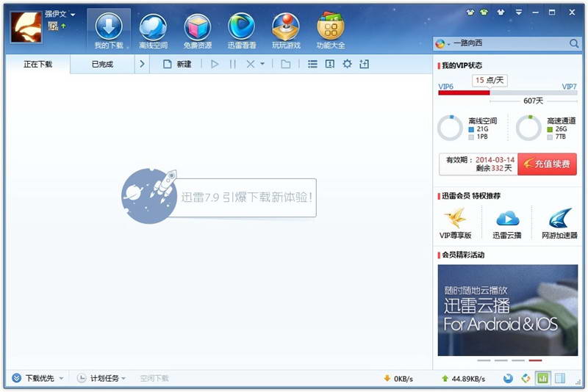Open the download folder icon
This screenshot has width=588, height=392.
(x=286, y=64)
